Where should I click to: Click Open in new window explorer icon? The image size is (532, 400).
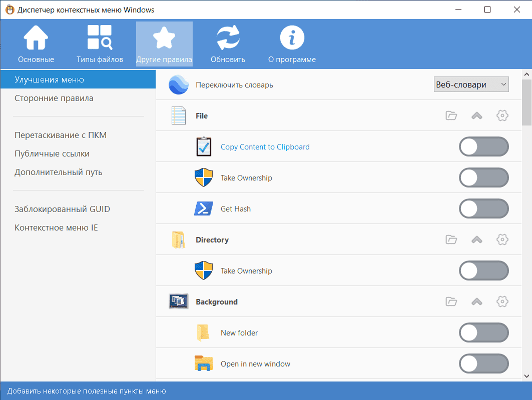204,363
